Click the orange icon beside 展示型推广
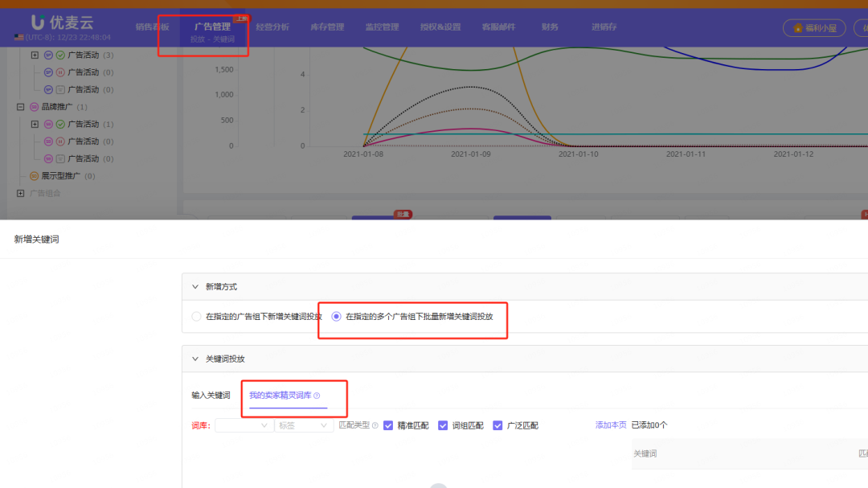 34,175
